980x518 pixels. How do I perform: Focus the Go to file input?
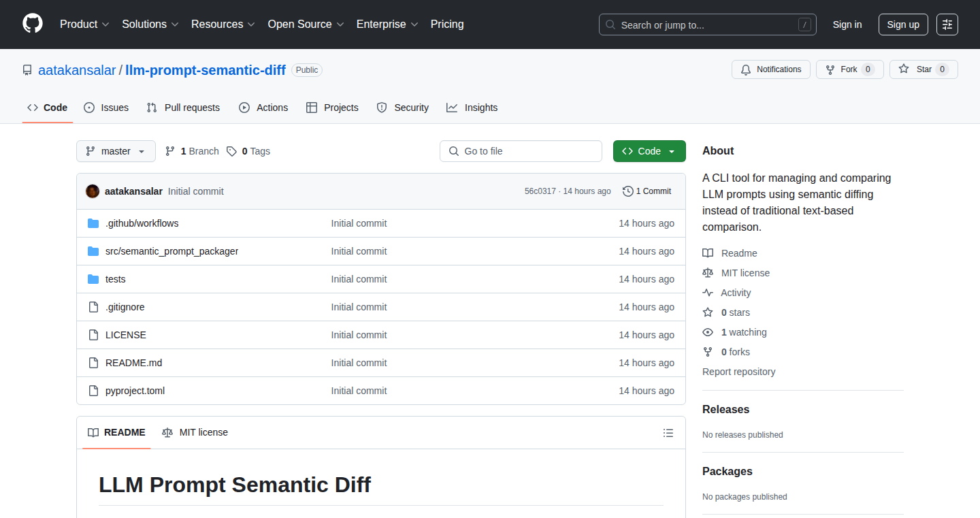pyautogui.click(x=521, y=151)
